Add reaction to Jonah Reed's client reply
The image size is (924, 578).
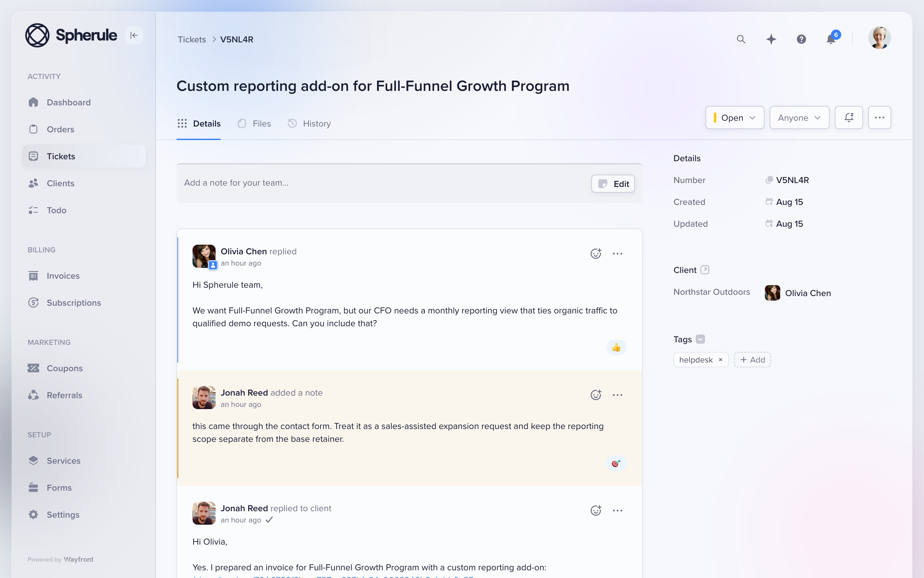coord(596,510)
